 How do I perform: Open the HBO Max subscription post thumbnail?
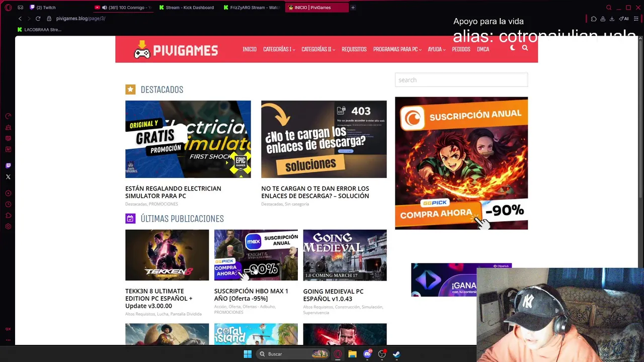tap(256, 255)
